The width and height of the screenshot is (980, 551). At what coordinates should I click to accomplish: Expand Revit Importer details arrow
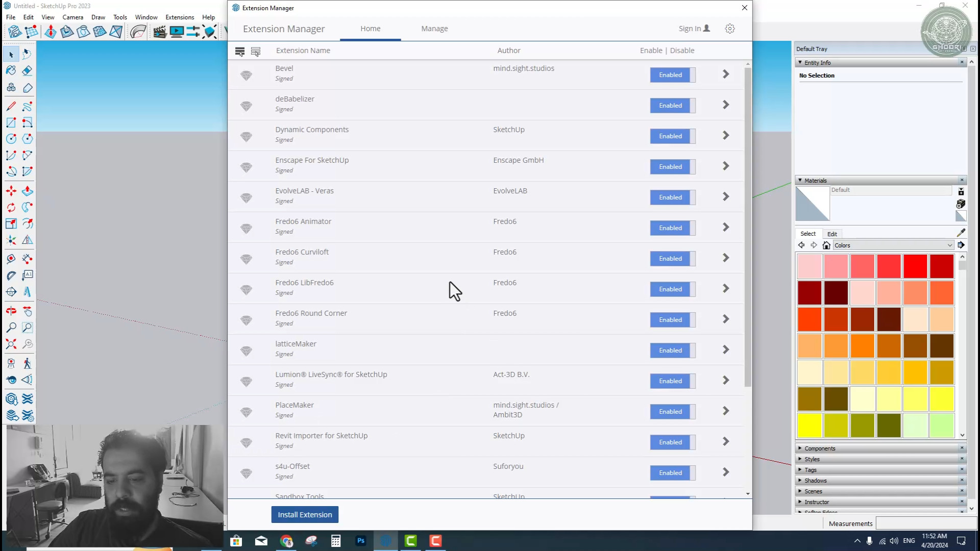[726, 442]
